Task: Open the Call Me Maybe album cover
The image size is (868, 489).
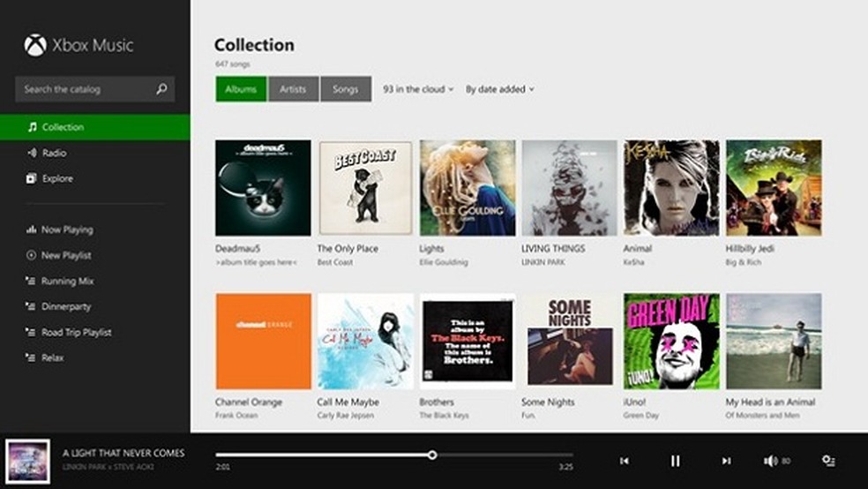Action: coord(365,341)
